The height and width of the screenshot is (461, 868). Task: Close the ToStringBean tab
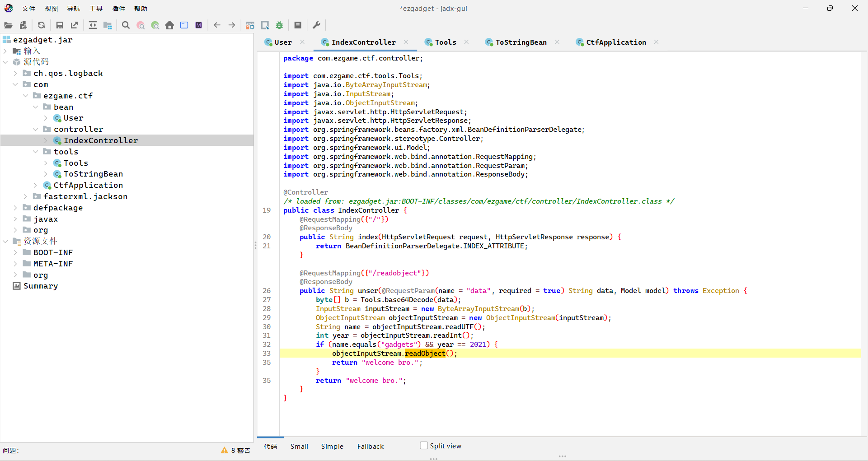coord(557,42)
